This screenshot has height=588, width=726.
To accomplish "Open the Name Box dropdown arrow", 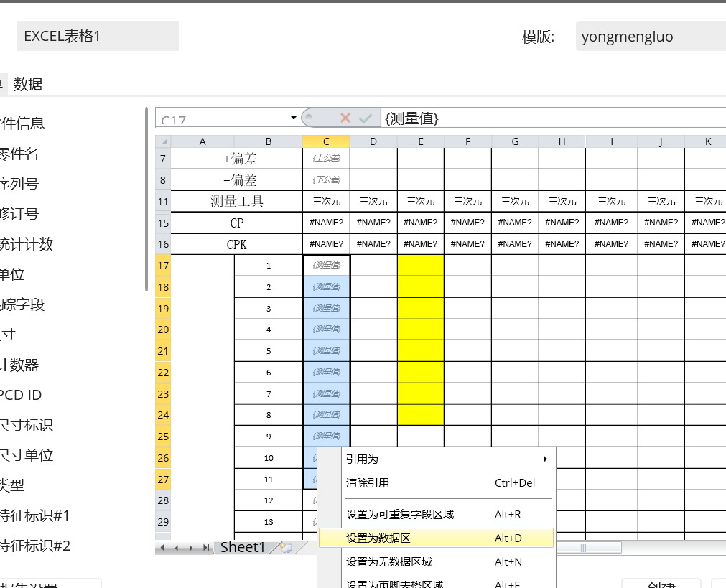I will point(292,117).
